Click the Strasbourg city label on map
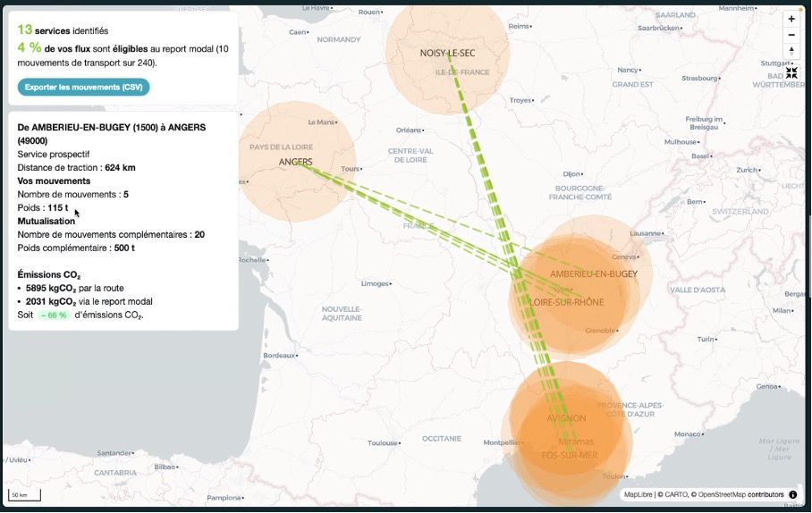This screenshot has width=812, height=513. pyautogui.click(x=700, y=78)
